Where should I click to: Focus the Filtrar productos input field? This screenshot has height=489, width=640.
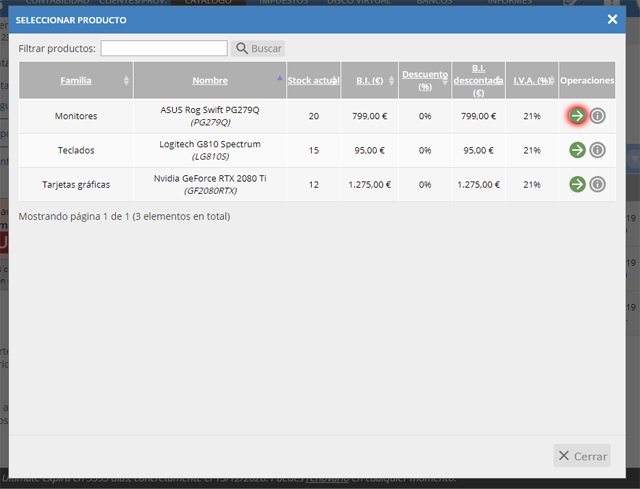(164, 48)
